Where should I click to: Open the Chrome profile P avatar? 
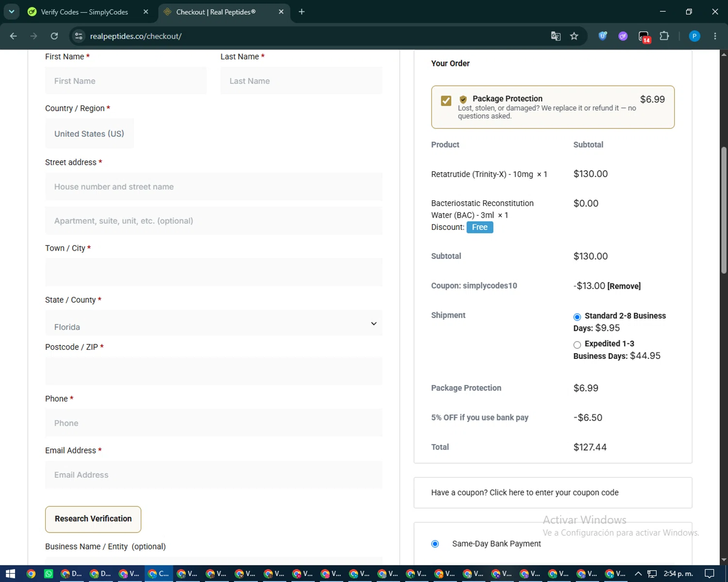click(695, 36)
